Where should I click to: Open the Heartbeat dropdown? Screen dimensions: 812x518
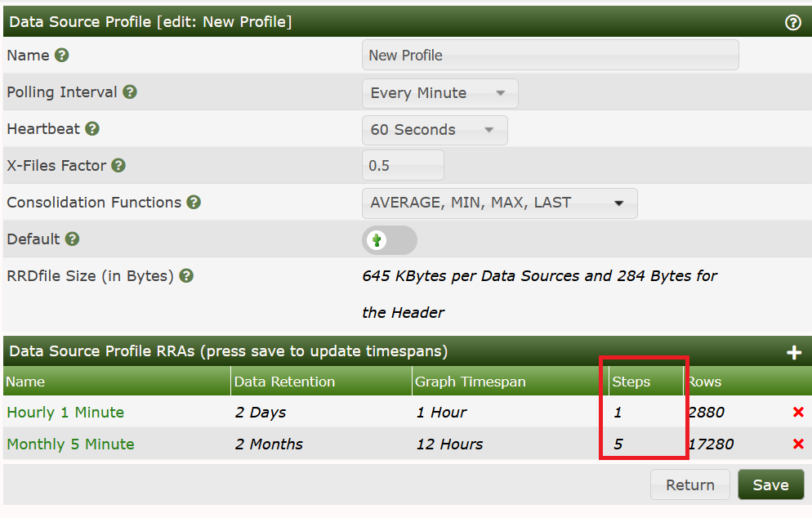435,129
